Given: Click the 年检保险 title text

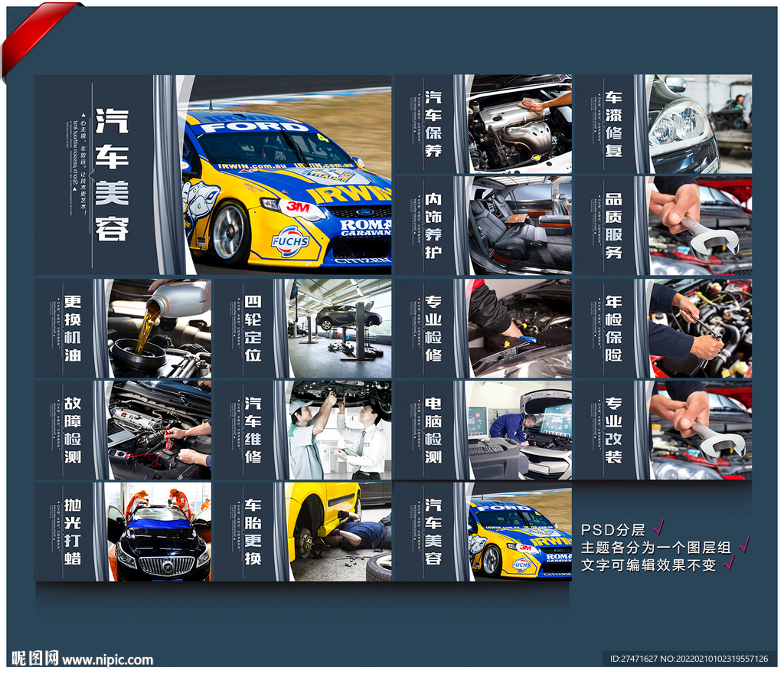Looking at the screenshot, I should [x=613, y=329].
